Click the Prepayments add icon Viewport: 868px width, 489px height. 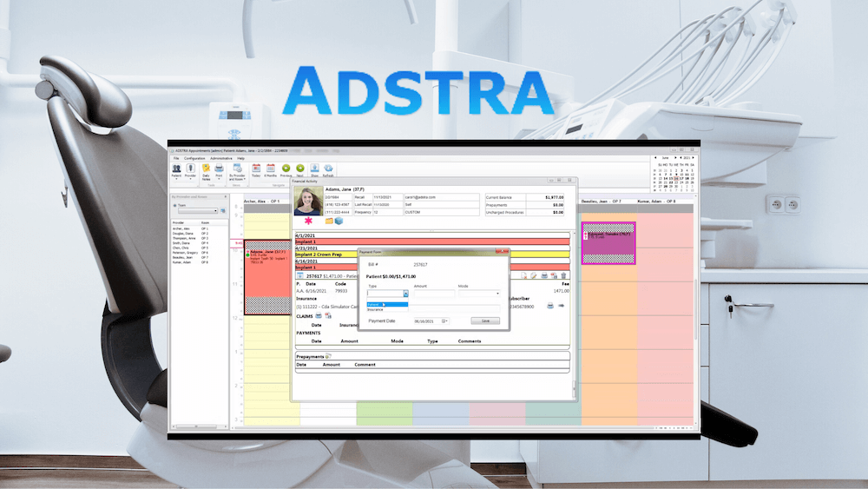click(x=328, y=356)
